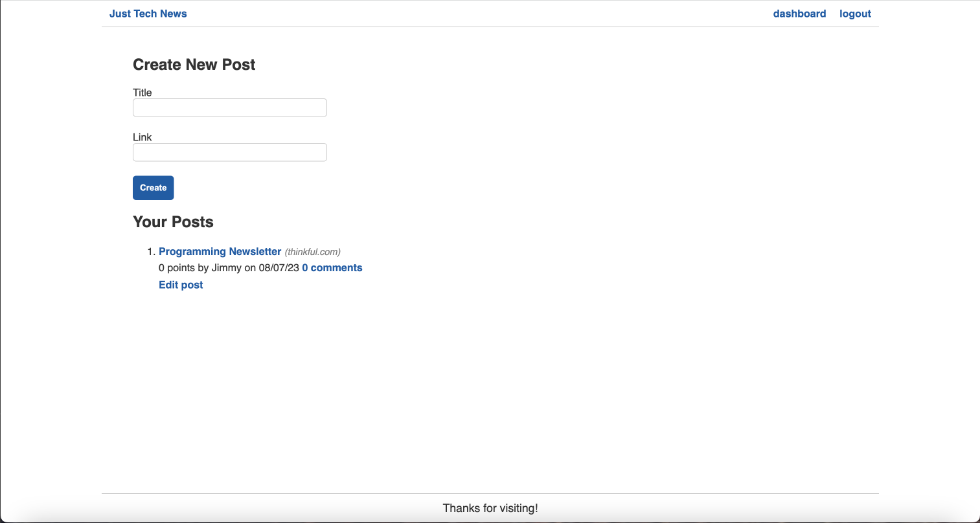Select the Your Posts heading
The image size is (980, 523).
click(173, 222)
